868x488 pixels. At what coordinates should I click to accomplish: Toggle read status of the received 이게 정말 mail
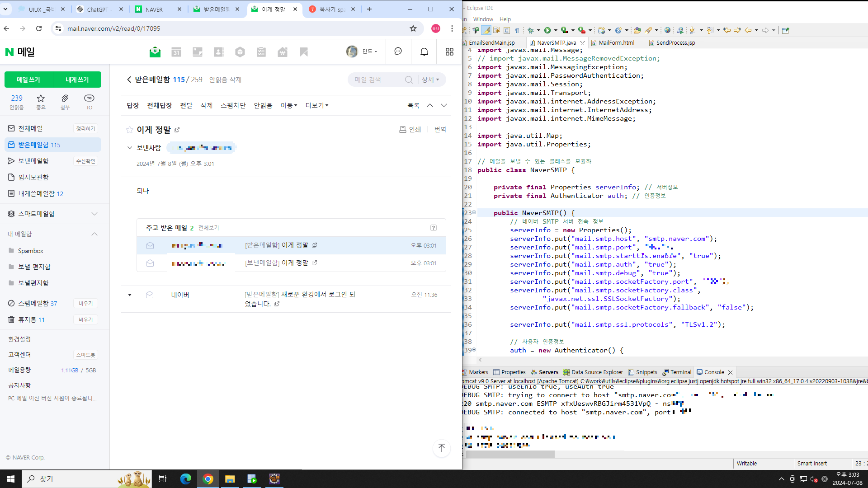tap(150, 245)
